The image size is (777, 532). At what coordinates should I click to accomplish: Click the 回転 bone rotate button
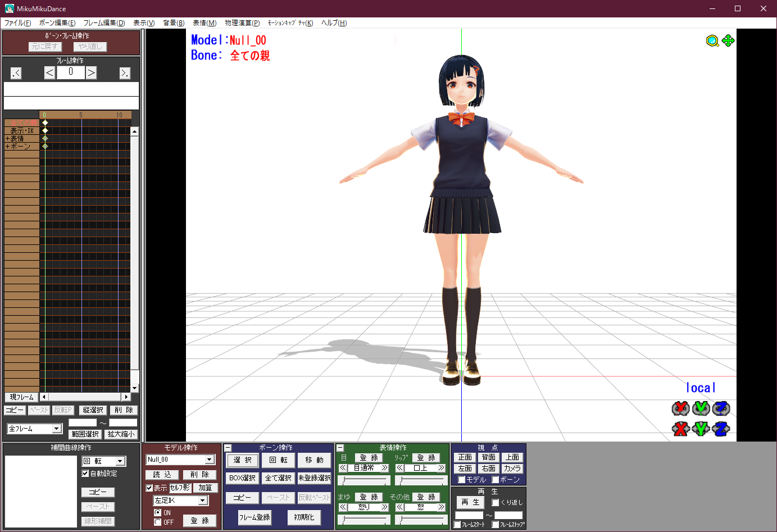point(278,460)
